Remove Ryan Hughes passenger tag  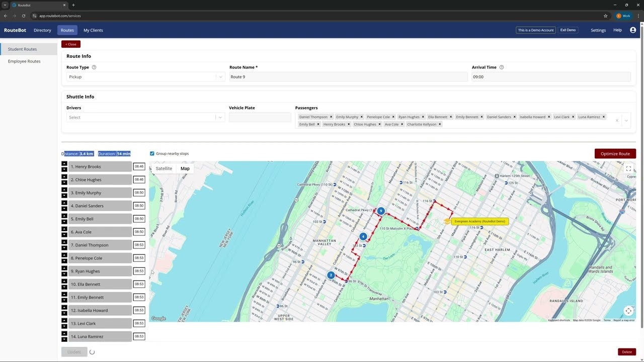(x=423, y=117)
